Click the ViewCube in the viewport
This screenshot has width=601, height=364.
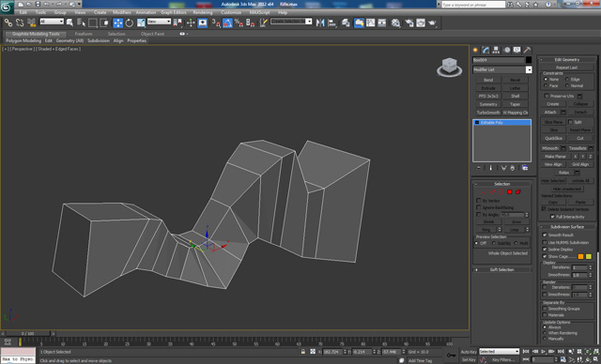pos(449,67)
